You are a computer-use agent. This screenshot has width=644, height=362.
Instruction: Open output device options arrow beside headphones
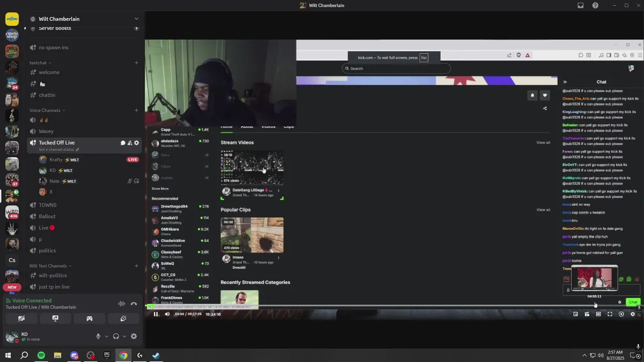tap(124, 336)
